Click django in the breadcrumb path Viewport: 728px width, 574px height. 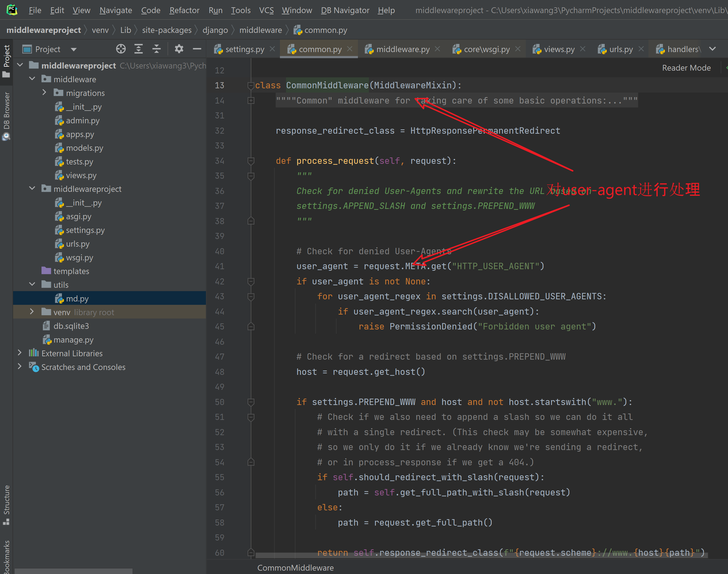(215, 30)
